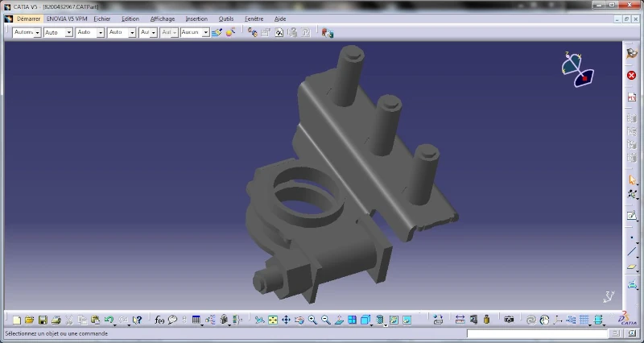This screenshot has width=644, height=343.
Task: Click the Zoom In magnifier icon
Action: coord(312,320)
